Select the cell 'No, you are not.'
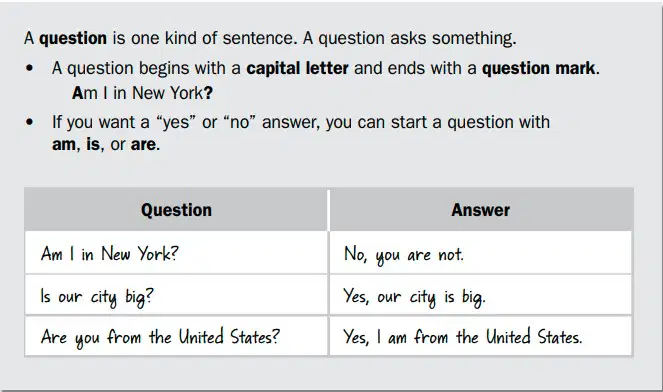Image resolution: width=663 pixels, height=392 pixels. [481, 253]
